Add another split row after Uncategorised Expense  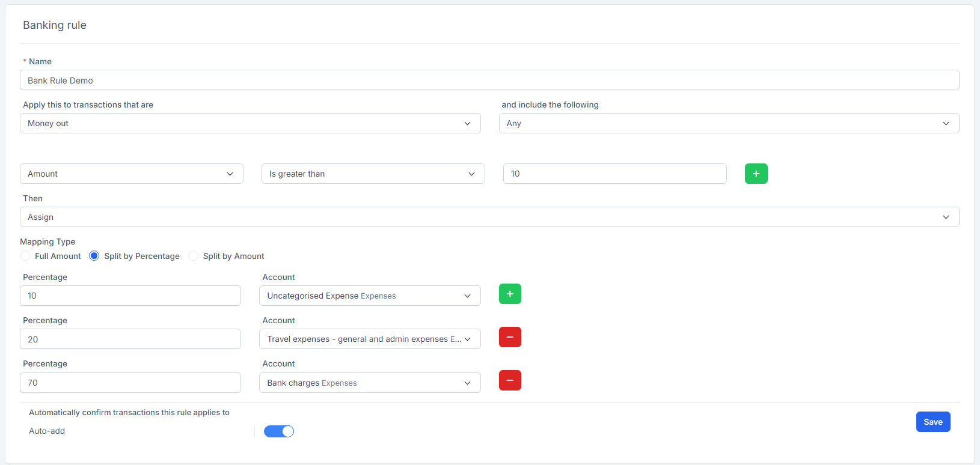coord(510,294)
